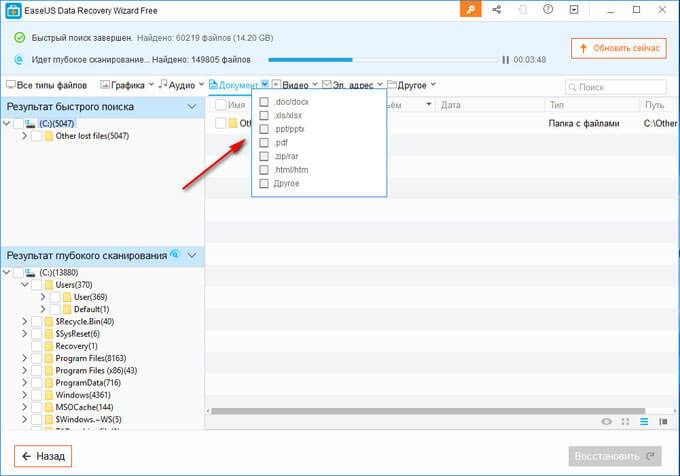Switch to list view icon
This screenshot has height=476, width=680.
[x=644, y=421]
